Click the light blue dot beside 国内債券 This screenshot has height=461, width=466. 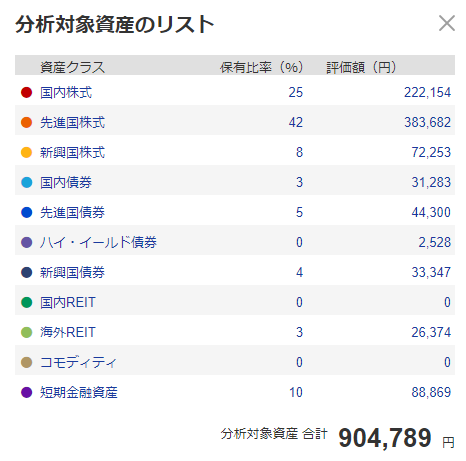[26, 182]
